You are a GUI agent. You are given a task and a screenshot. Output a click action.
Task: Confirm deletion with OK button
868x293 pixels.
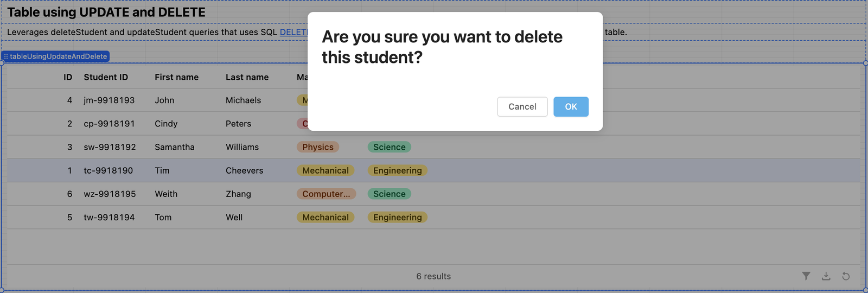pyautogui.click(x=571, y=107)
